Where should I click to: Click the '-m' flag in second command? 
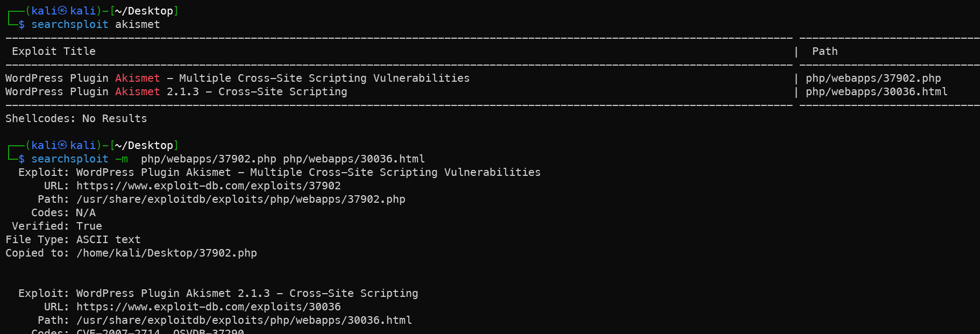point(122,159)
